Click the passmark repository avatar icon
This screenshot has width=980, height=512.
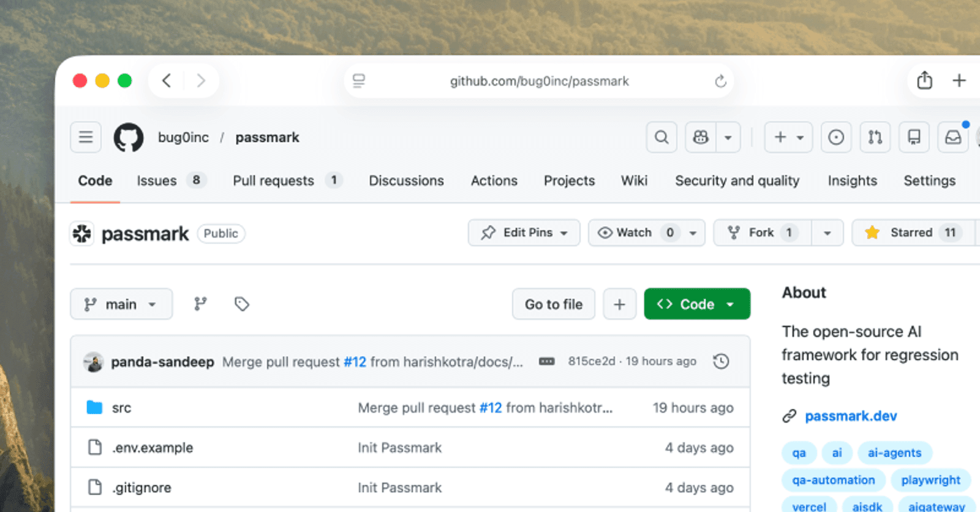(x=82, y=233)
